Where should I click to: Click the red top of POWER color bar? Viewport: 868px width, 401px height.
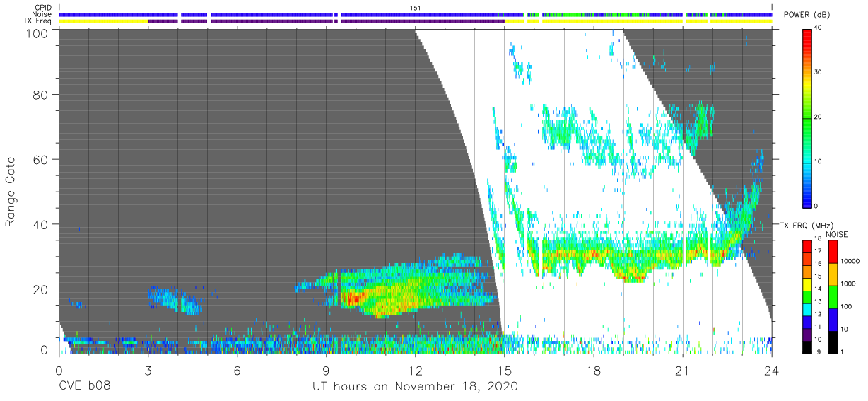(x=807, y=39)
